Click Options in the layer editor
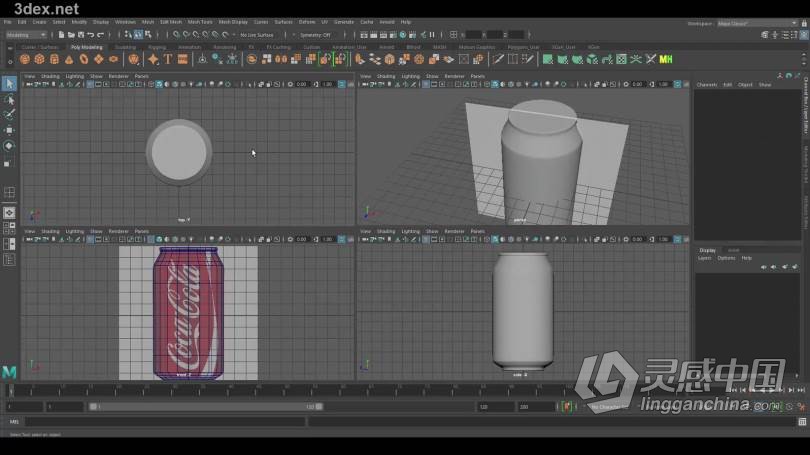 [726, 258]
